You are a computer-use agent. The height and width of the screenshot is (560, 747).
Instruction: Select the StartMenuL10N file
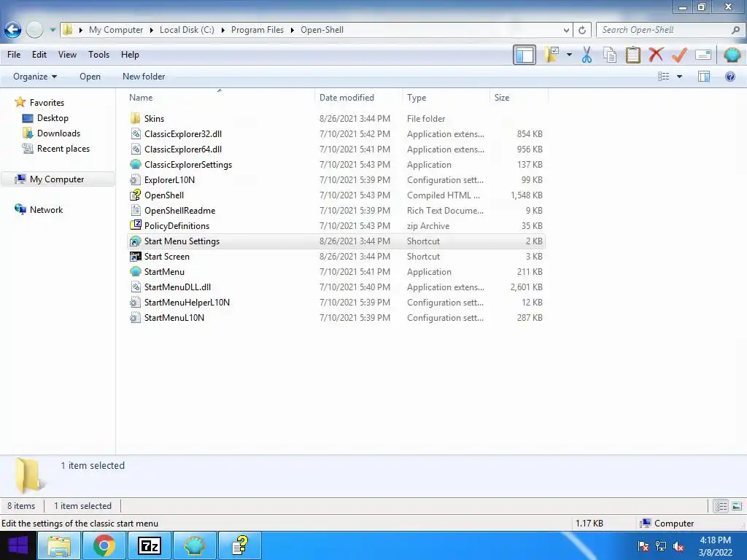(x=336, y=318)
